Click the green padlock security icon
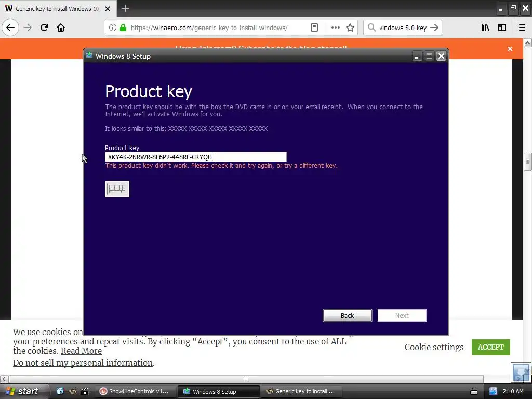Viewport: 532px width, 399px height. (x=123, y=28)
